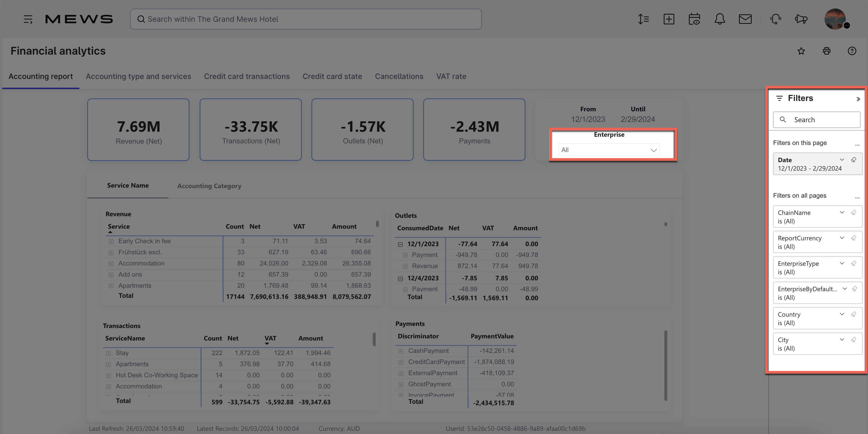Click the Transactions (Net) -33.75K card

click(x=251, y=129)
